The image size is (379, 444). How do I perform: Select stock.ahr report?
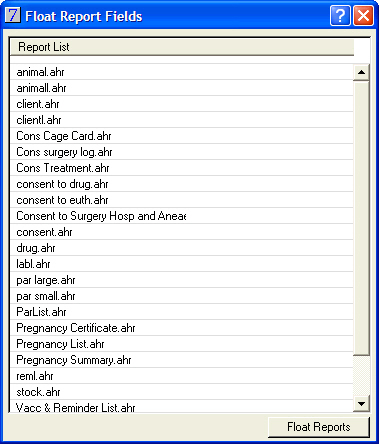[x=182, y=392]
